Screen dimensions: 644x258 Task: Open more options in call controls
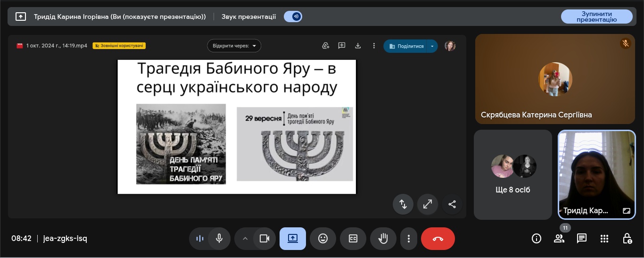point(409,238)
